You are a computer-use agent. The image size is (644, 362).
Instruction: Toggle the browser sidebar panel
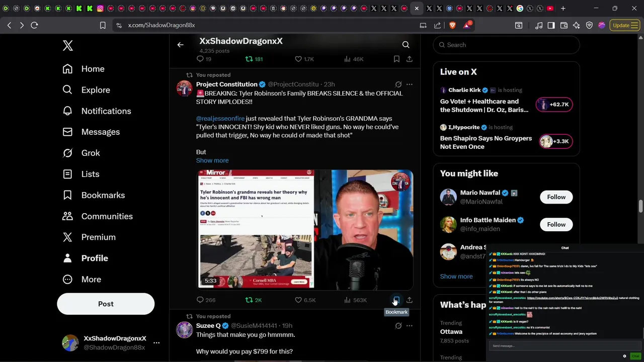pyautogui.click(x=551, y=25)
